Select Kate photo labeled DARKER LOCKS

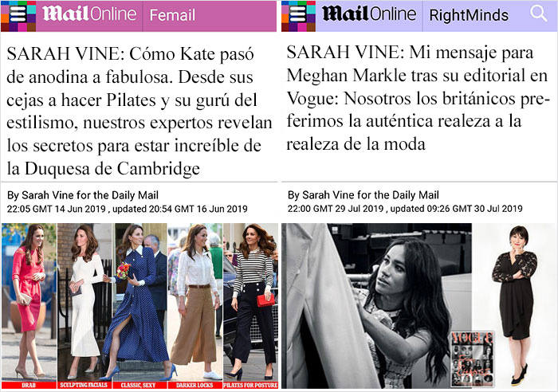pyautogui.click(x=195, y=306)
